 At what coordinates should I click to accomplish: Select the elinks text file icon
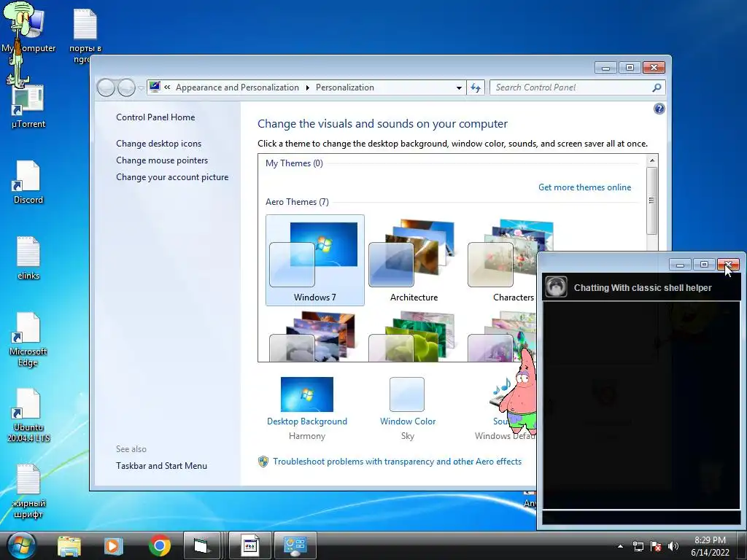28,259
